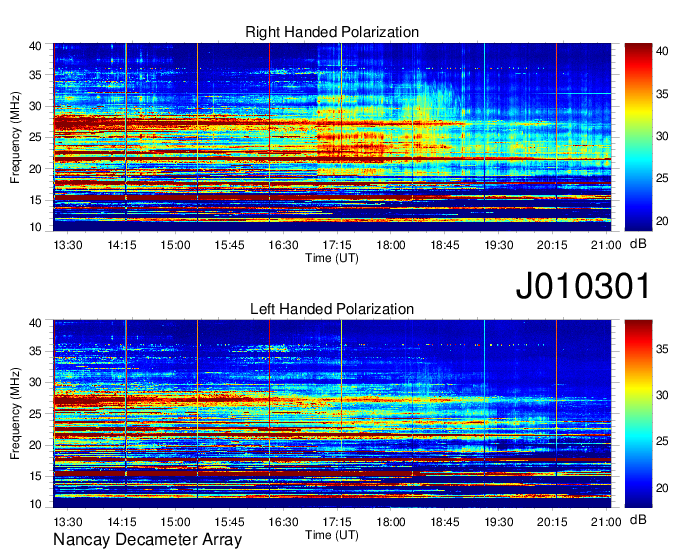Screen dimensions: 680x552
Task: Click 20 dB tick on Right Handed colorbar
Action: [662, 221]
